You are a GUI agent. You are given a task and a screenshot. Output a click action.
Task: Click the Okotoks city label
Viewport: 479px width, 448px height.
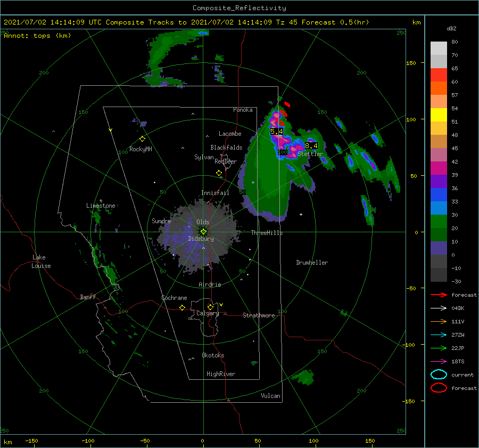click(213, 355)
